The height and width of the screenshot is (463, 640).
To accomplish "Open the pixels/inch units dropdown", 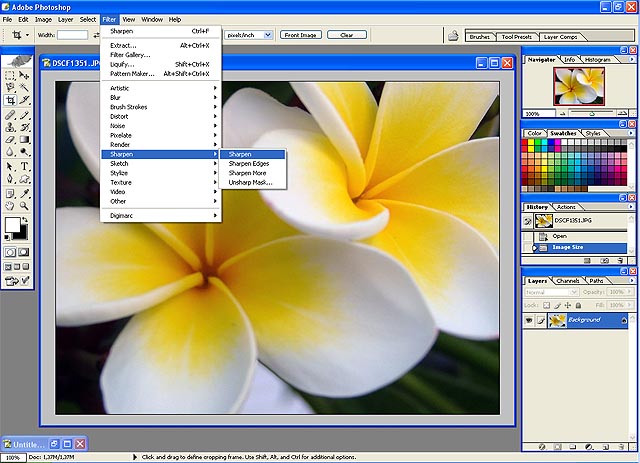I will [268, 35].
